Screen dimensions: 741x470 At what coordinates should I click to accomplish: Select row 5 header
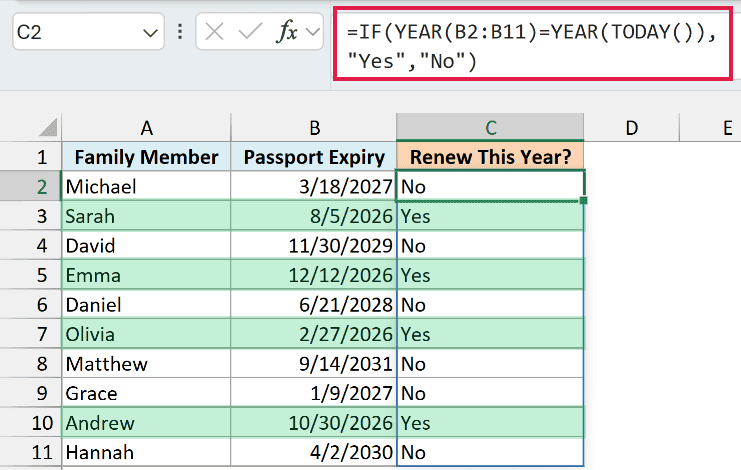click(x=31, y=275)
